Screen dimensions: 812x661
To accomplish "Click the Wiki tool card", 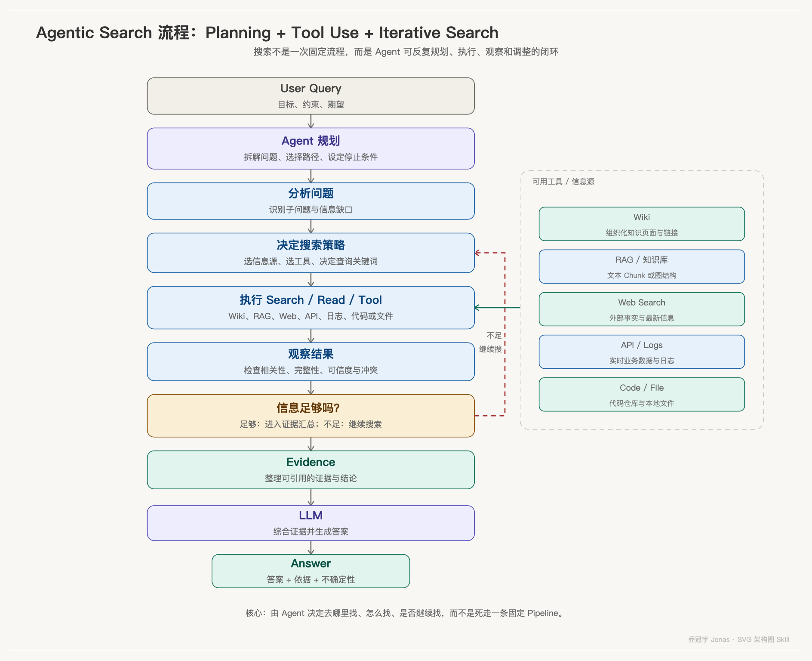I will 642,224.
